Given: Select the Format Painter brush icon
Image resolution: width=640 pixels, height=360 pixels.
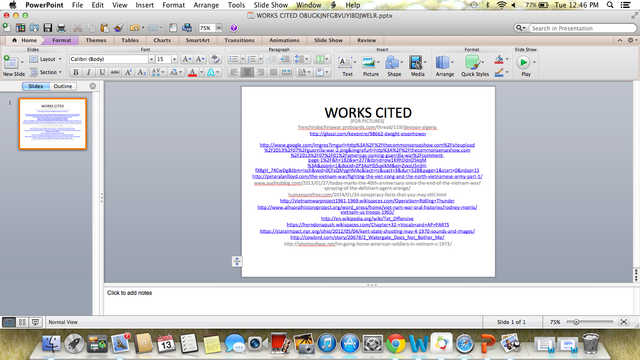Looking at the screenshot, I should point(119,28).
